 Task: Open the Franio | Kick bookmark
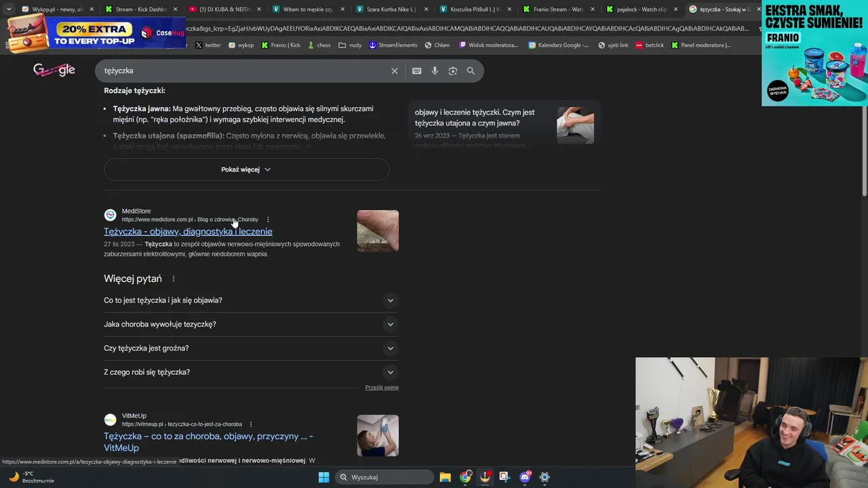coord(280,45)
